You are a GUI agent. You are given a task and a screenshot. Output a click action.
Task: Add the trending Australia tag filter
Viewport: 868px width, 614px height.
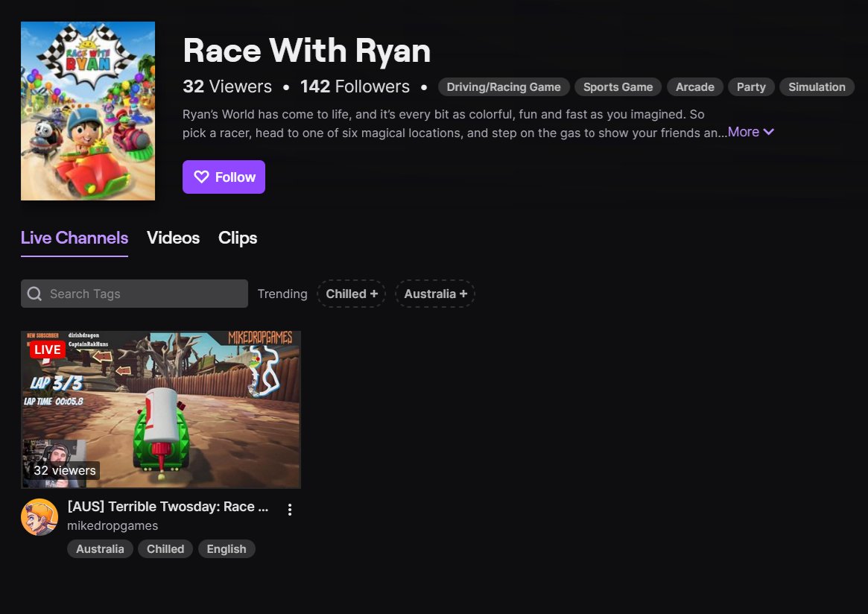(x=435, y=294)
